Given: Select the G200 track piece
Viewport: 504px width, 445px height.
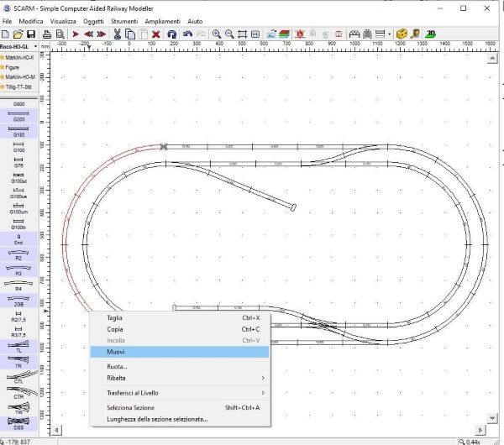Looking at the screenshot, I should tap(18, 116).
